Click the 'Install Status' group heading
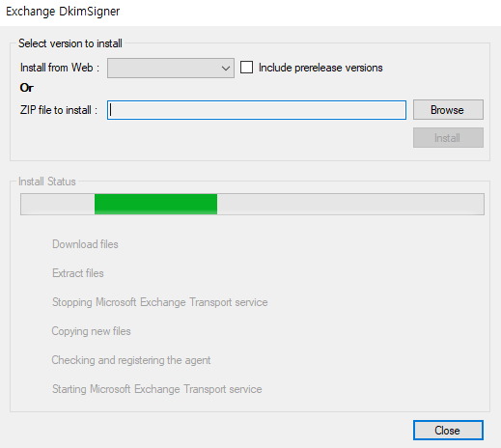This screenshot has width=501, height=448. click(x=47, y=182)
